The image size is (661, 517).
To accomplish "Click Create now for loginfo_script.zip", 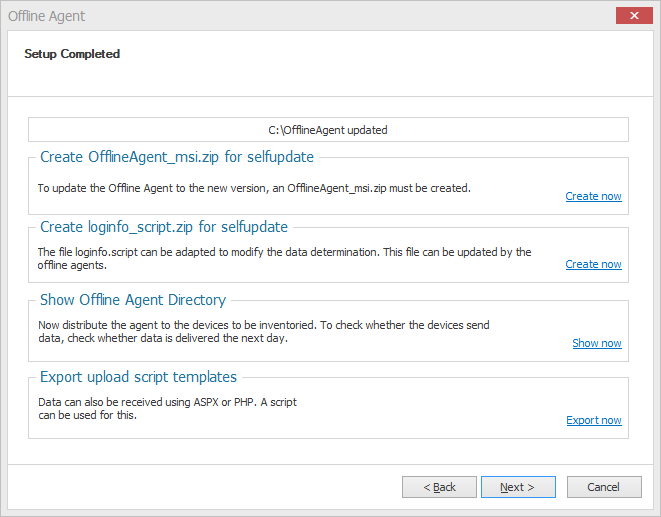I will (x=593, y=264).
